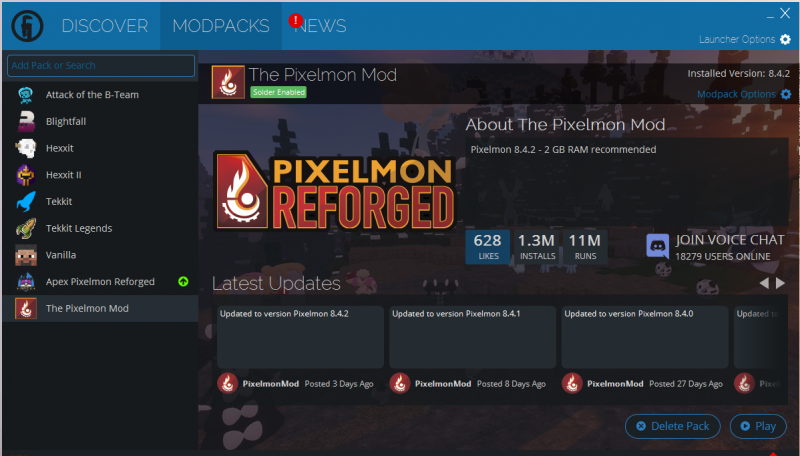Switch to the Modpacks tab
Screen dimensions: 800x456
point(221,26)
